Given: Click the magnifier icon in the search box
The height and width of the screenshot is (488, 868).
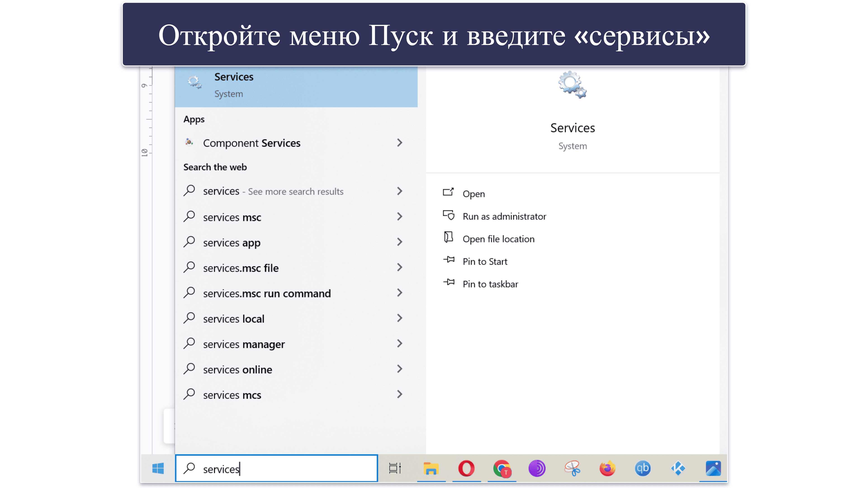Looking at the screenshot, I should point(189,469).
